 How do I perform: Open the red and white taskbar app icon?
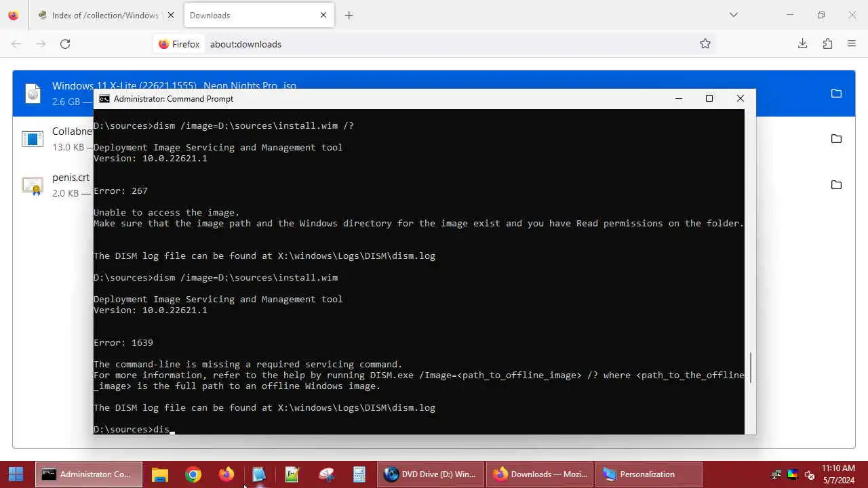point(326,474)
